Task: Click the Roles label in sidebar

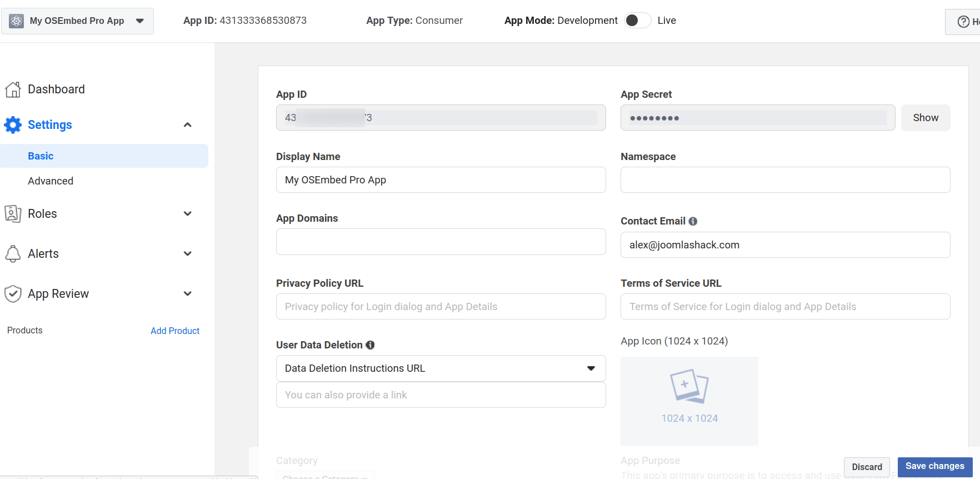Action: click(42, 214)
